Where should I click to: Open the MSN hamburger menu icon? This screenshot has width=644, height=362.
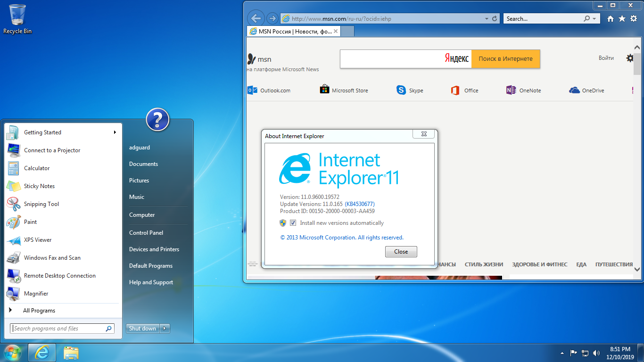click(253, 264)
